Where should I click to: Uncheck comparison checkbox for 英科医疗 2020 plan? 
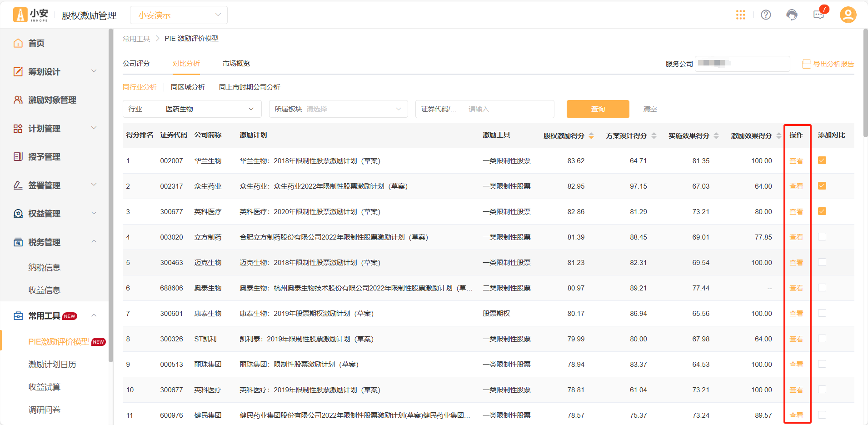tap(822, 211)
